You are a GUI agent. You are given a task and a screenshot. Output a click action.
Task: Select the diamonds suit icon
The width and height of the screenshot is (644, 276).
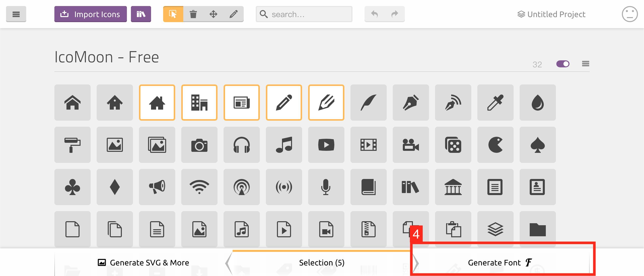pos(115,187)
